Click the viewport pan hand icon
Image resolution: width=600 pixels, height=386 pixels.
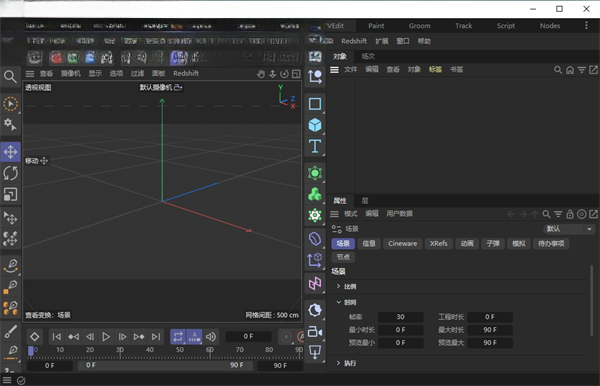[261, 74]
